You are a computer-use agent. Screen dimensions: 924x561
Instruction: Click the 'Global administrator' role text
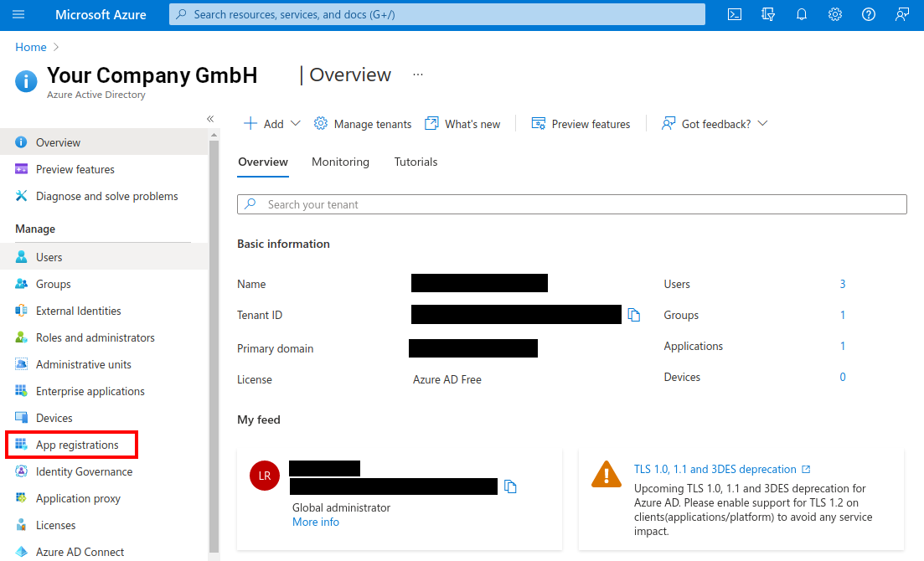[x=341, y=507]
